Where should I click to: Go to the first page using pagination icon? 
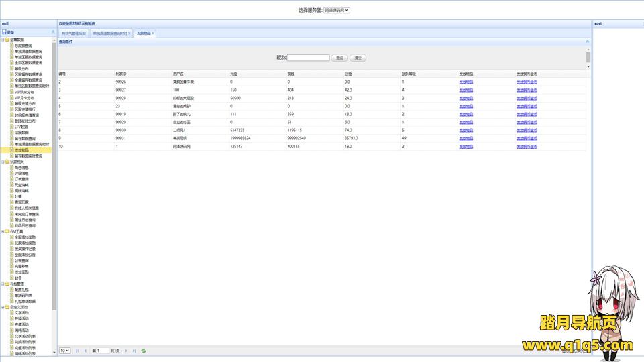coord(77,351)
